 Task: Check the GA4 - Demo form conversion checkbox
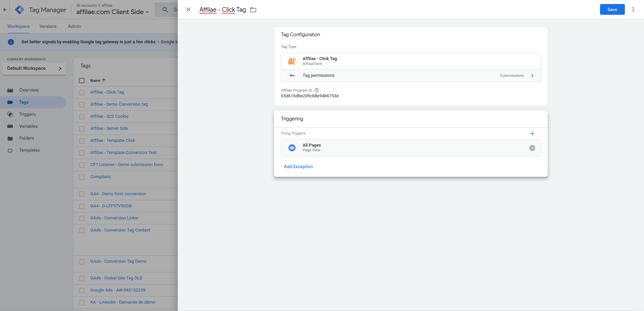82,194
